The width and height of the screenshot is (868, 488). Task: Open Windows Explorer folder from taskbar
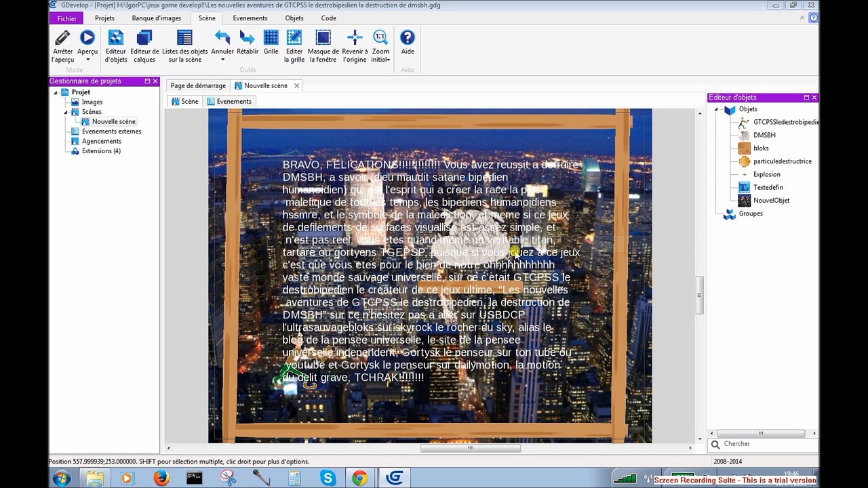click(x=95, y=478)
